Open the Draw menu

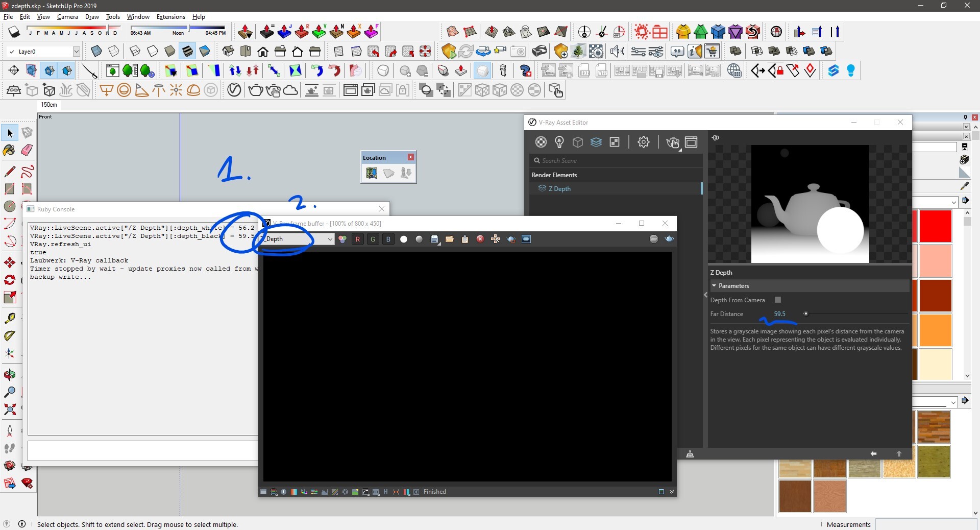pos(92,17)
